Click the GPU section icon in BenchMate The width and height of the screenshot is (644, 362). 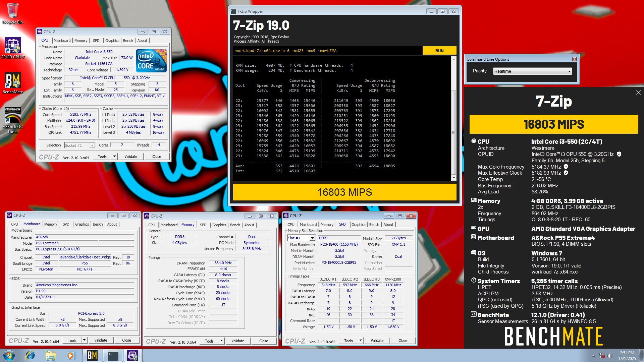pos(474,228)
